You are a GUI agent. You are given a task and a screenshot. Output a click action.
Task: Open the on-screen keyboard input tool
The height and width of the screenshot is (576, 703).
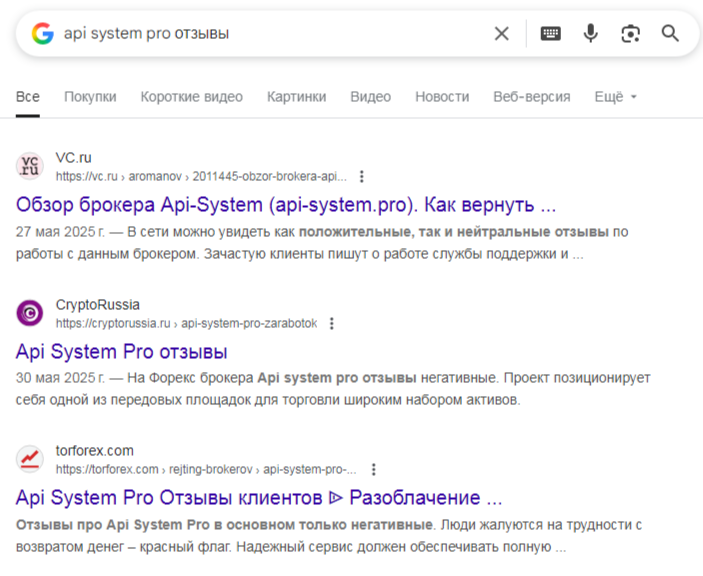coord(551,34)
